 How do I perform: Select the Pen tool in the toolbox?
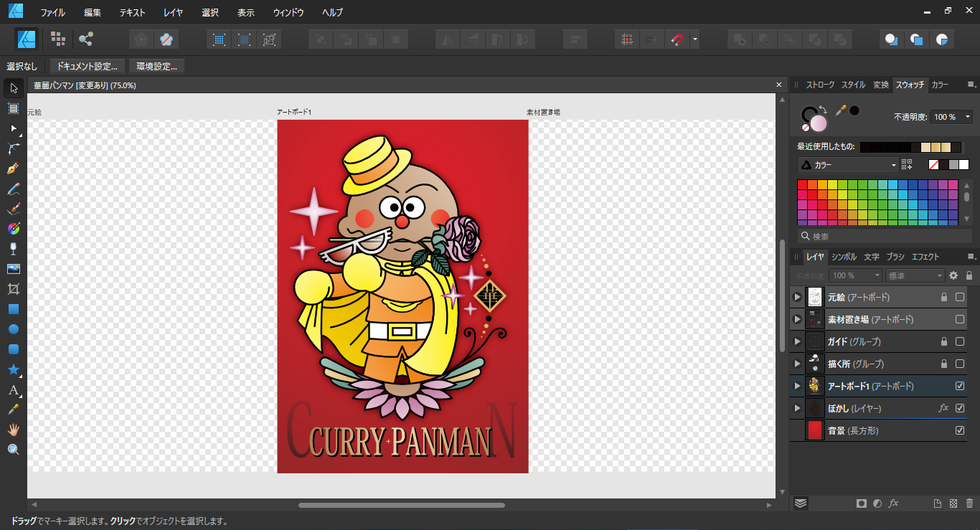[x=13, y=169]
